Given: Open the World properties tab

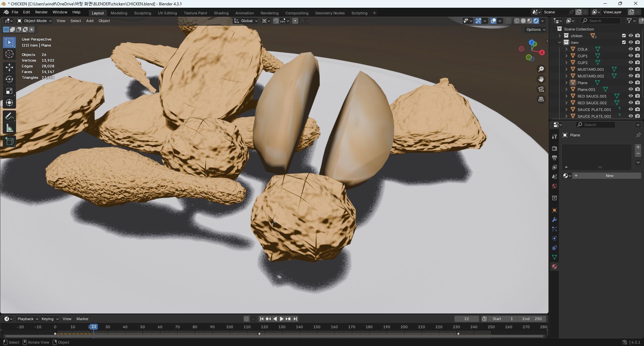Looking at the screenshot, I should coord(554,186).
